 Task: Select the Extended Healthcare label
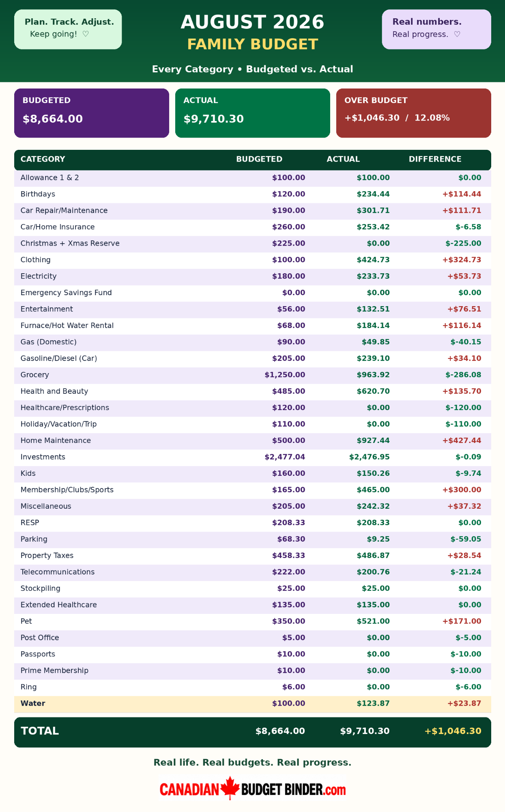coord(59,605)
